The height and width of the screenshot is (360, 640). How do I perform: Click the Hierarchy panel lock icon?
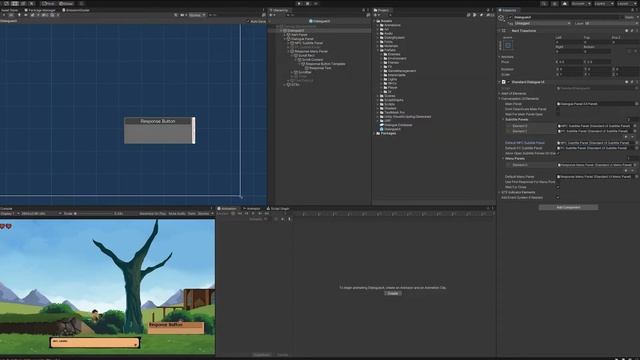(x=364, y=10)
